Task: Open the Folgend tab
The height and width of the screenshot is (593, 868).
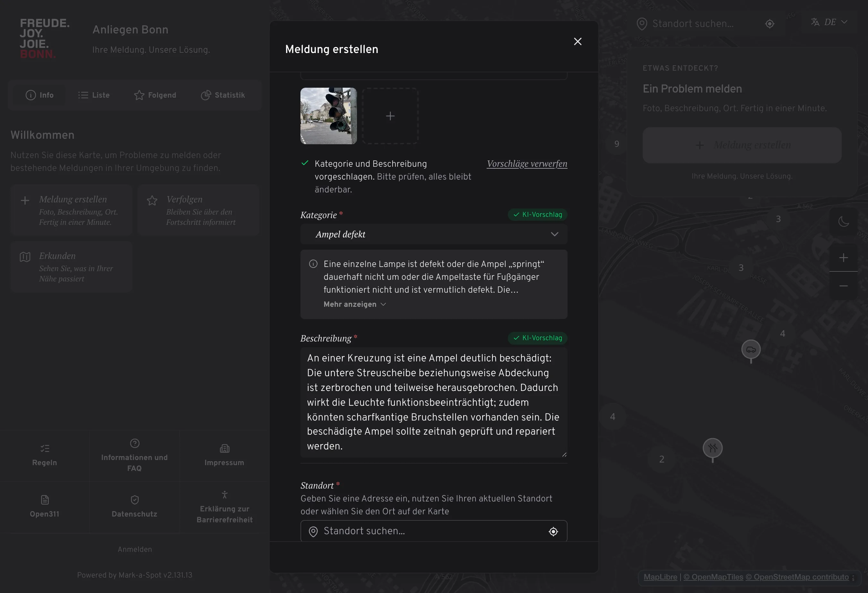Action: [x=155, y=95]
